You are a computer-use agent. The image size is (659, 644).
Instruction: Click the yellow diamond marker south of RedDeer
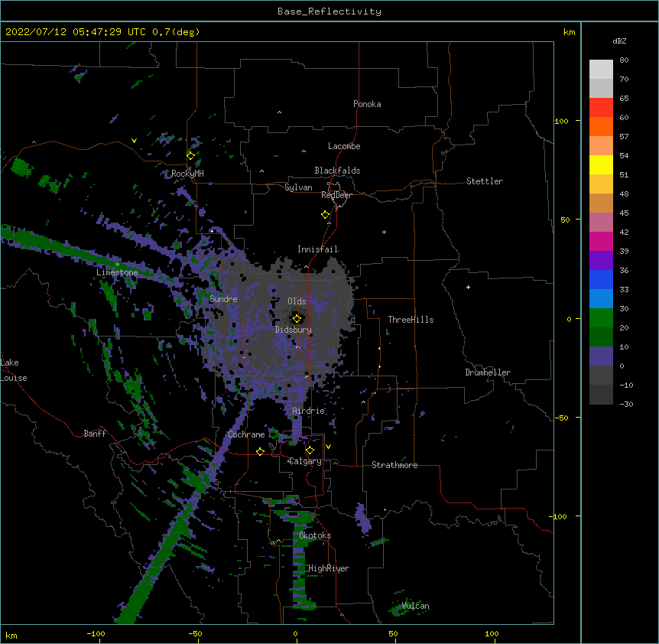click(x=326, y=215)
